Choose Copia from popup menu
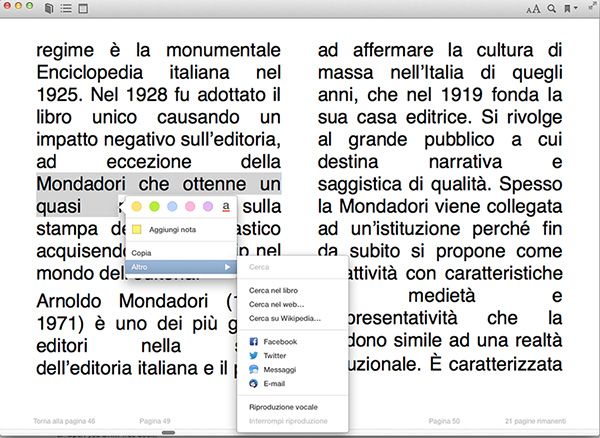600x438 pixels. click(x=141, y=253)
